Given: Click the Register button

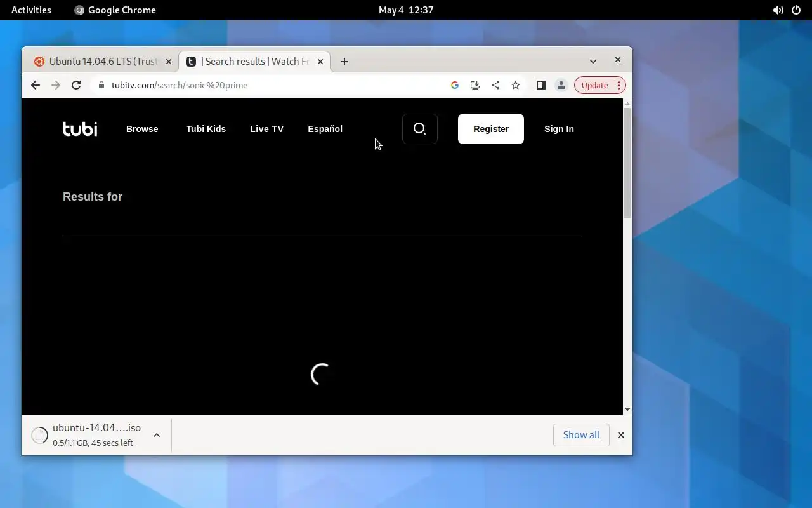Looking at the screenshot, I should [x=491, y=129].
